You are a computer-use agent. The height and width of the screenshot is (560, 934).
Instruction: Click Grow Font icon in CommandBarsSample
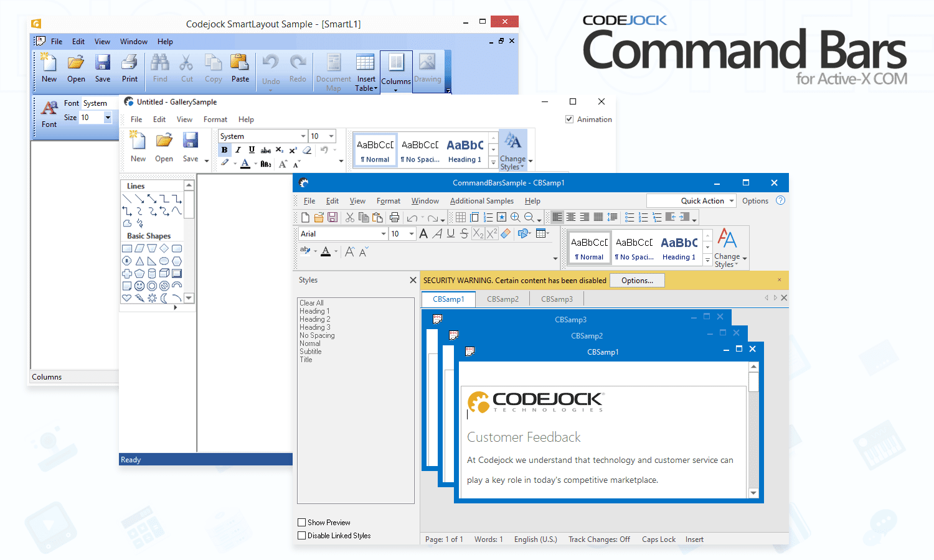(350, 251)
